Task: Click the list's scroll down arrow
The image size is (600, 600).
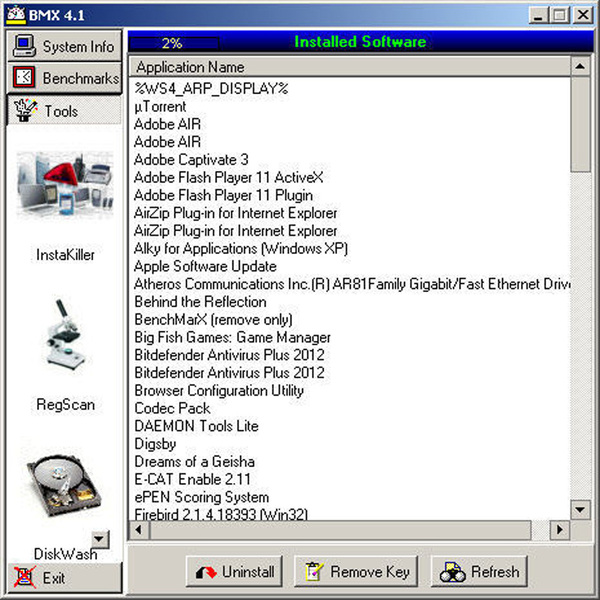Action: coord(580,509)
